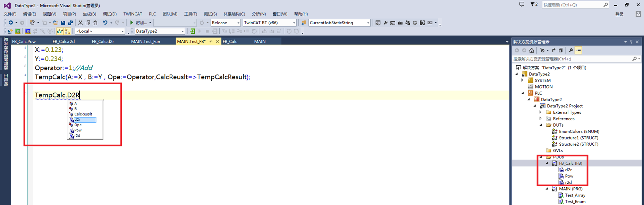
Task: Select the MAIN (PRG) tree item
Action: (x=570, y=189)
